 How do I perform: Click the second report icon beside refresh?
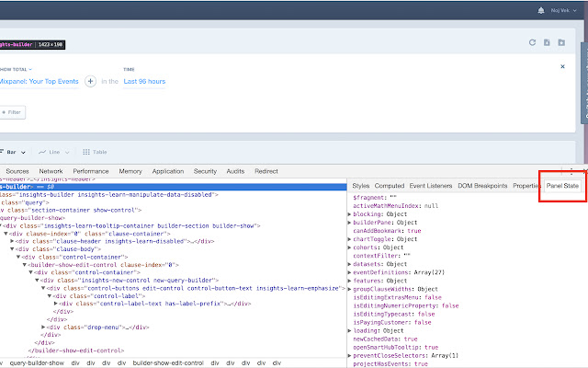(546, 42)
